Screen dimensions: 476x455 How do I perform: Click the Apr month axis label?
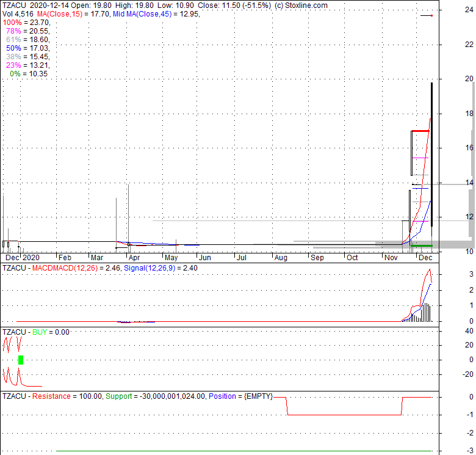coord(134,258)
